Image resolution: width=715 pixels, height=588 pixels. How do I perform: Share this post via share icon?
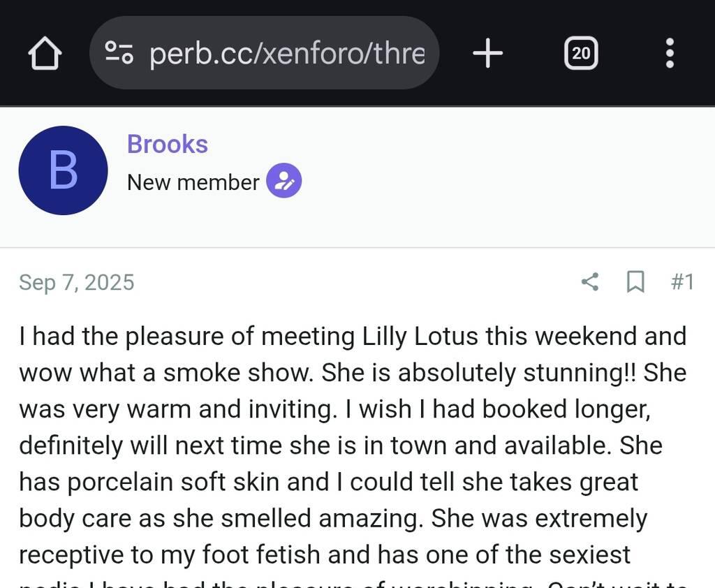tap(590, 282)
